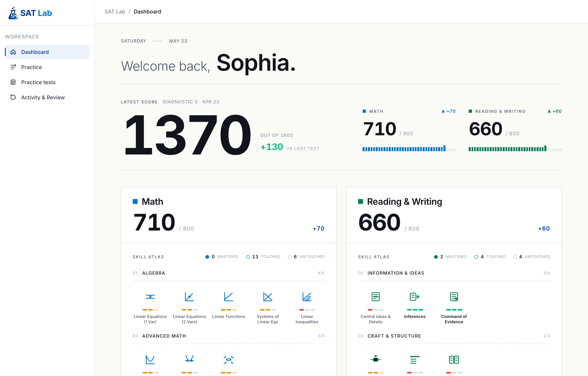The image size is (588, 376).
Task: Open Practice in sidebar
Action: (x=47, y=67)
